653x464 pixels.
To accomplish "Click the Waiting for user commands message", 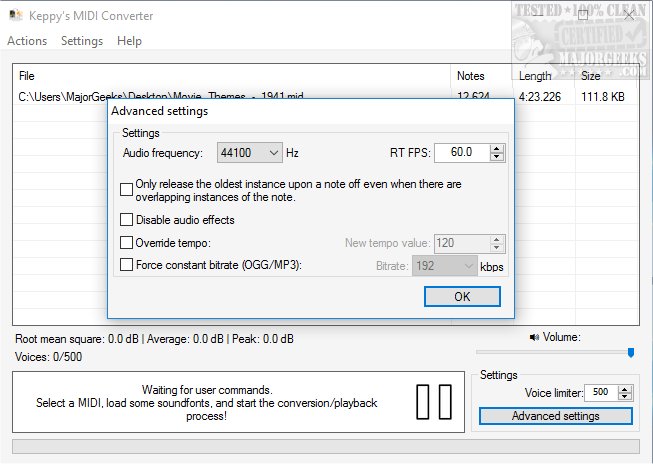I will tap(207, 402).
